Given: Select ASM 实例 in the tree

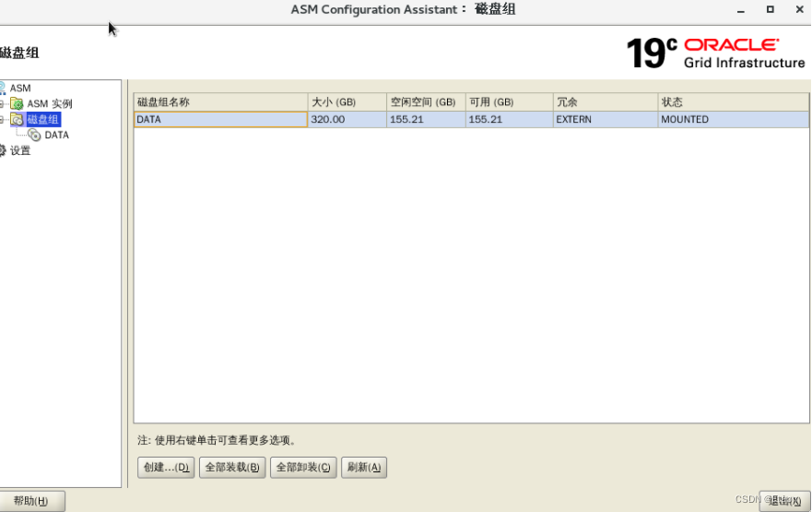Looking at the screenshot, I should [50, 103].
